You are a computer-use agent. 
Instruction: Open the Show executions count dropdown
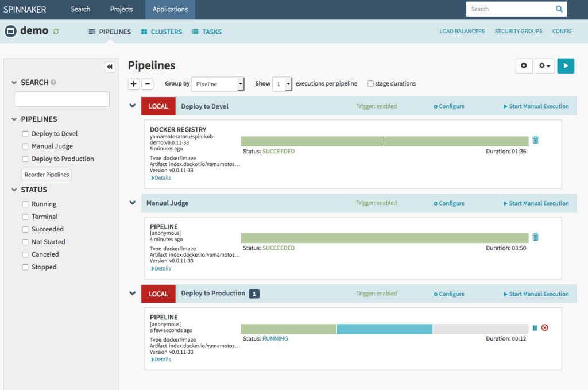(283, 84)
